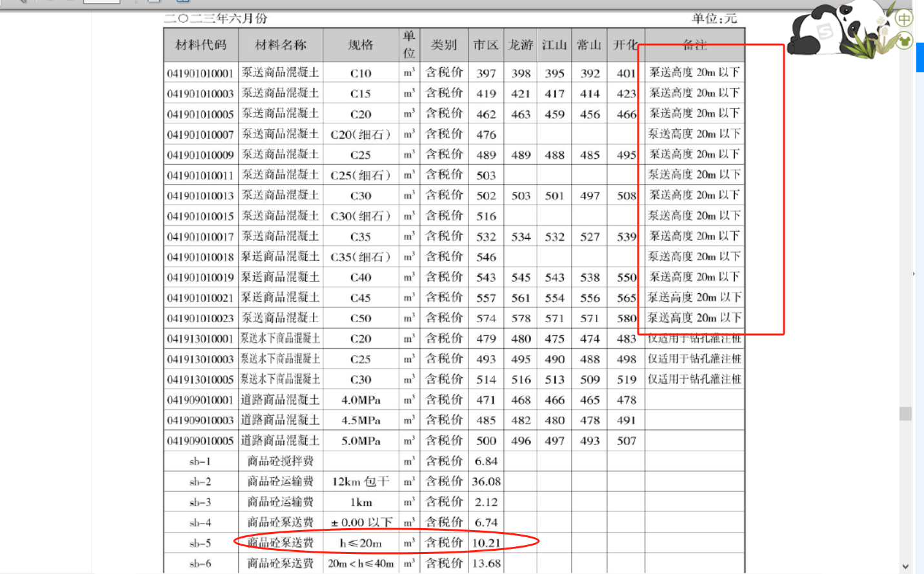Click the 4.0MPa specification cell

click(361, 400)
